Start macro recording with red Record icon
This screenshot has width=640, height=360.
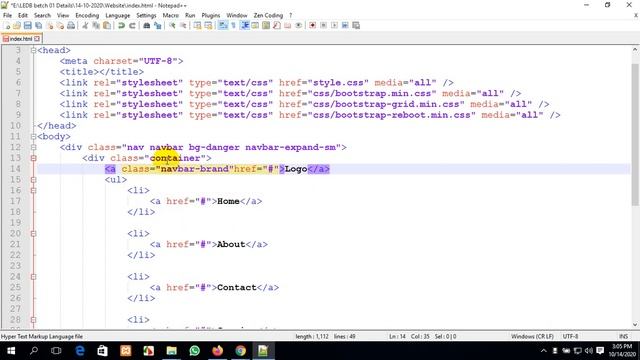tap(313, 26)
